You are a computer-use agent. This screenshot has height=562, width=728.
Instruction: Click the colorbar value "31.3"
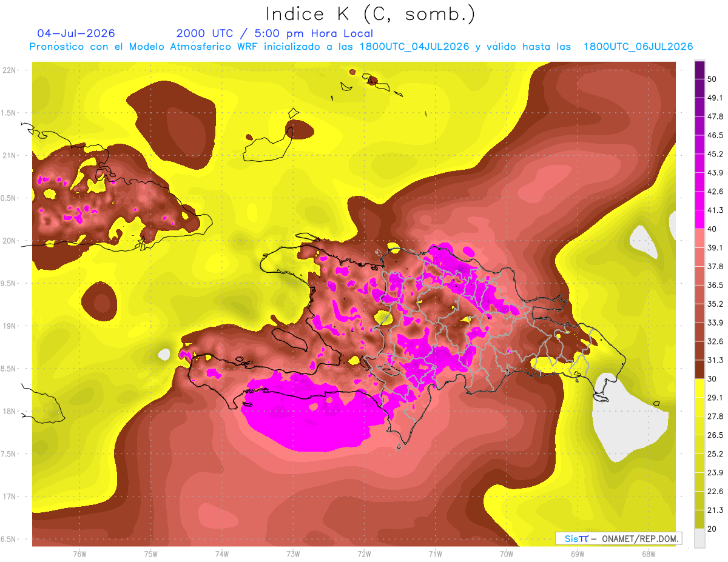tap(716, 360)
